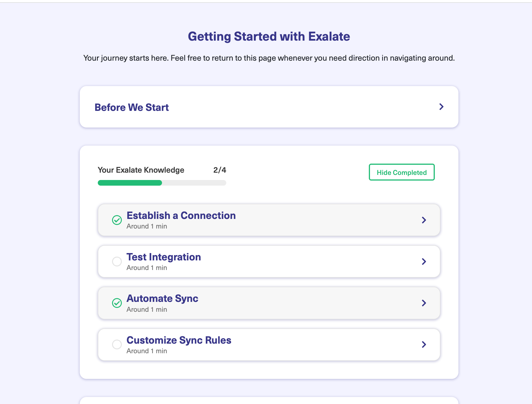
Task: Click Automate Sync green checkmark icon
Action: pyautogui.click(x=117, y=303)
